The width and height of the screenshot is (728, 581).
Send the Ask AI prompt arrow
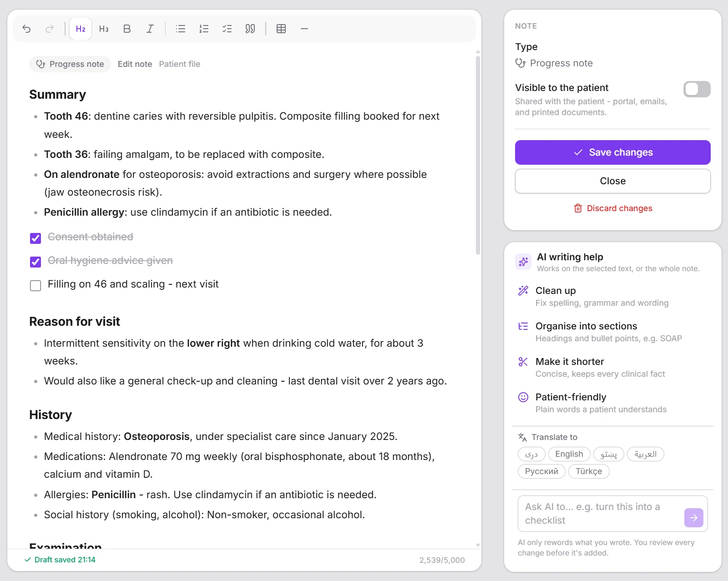(x=693, y=518)
